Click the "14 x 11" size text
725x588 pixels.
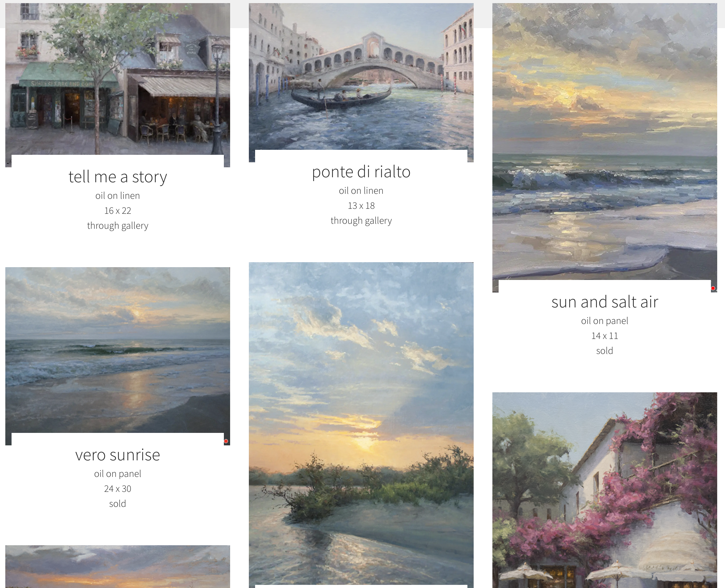[x=605, y=336]
